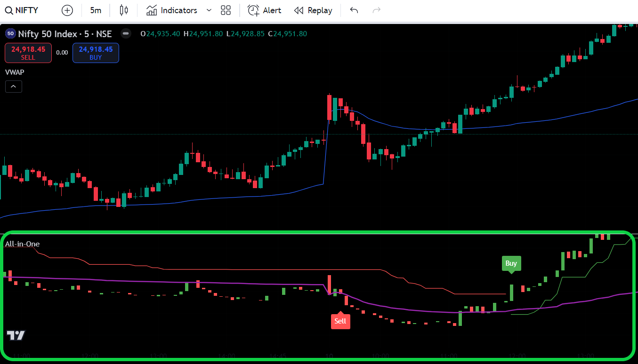The image size is (638, 364).
Task: Collapse the indicator legend with chevron
Action: tap(14, 87)
